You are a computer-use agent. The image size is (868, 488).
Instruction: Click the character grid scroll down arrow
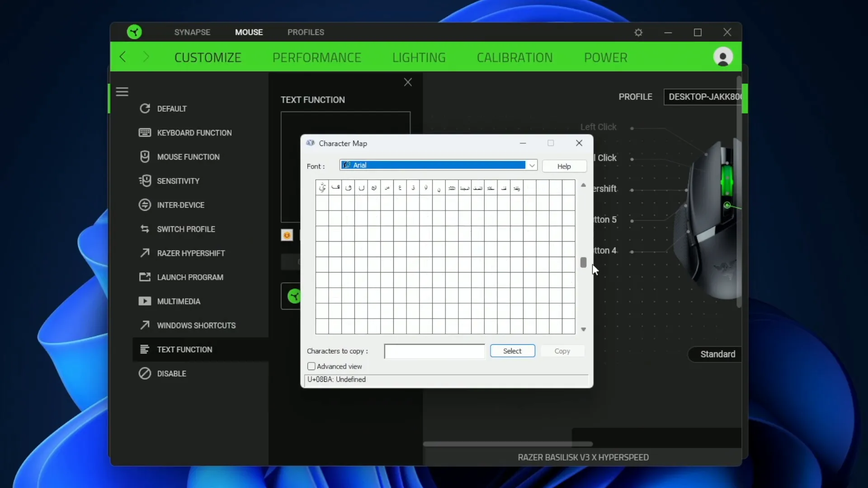pyautogui.click(x=583, y=329)
